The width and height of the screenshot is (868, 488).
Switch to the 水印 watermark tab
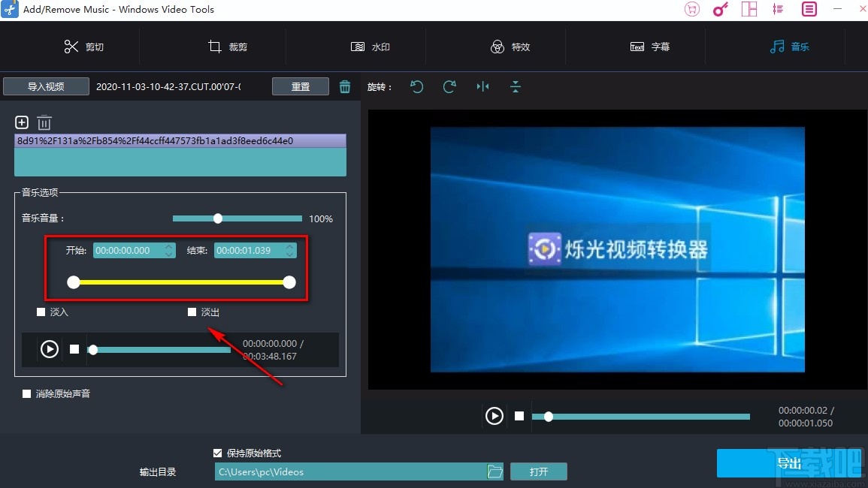(370, 47)
